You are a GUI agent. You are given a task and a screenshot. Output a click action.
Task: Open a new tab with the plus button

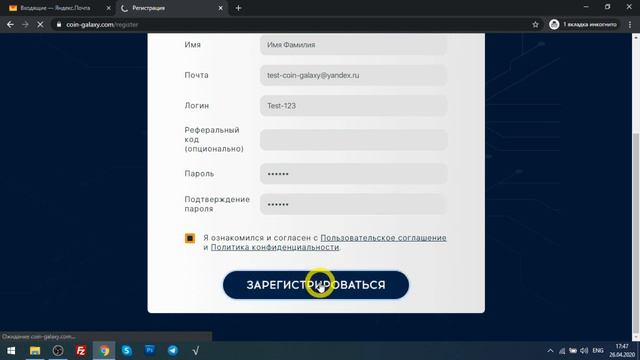pyautogui.click(x=238, y=8)
